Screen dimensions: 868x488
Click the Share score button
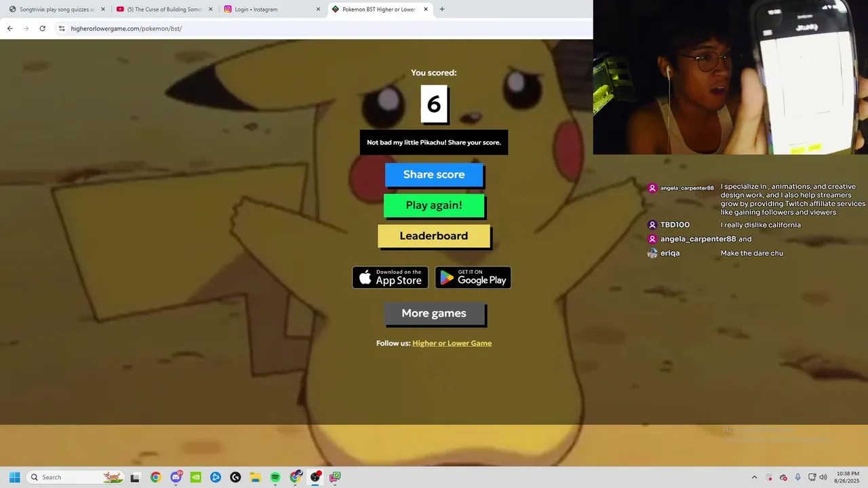click(x=434, y=175)
